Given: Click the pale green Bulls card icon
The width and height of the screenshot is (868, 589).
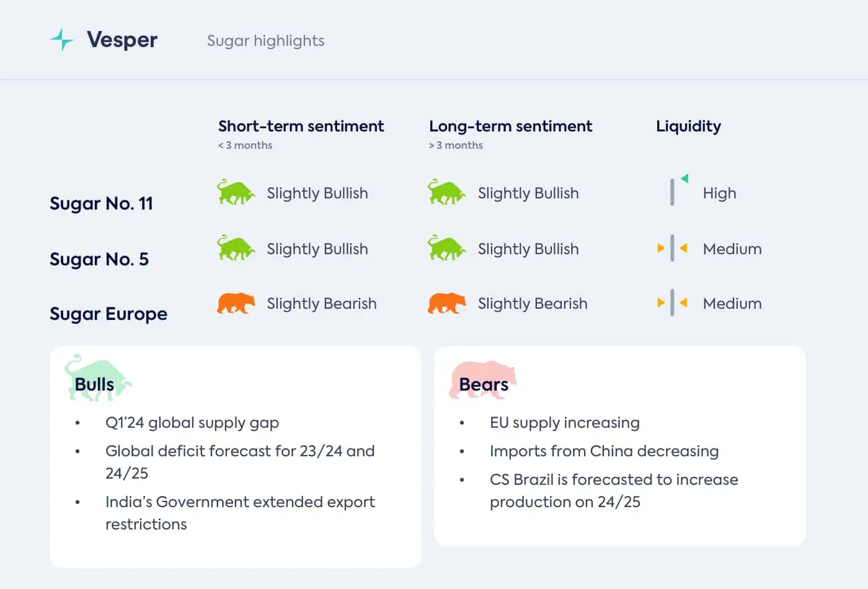Looking at the screenshot, I should tap(98, 378).
